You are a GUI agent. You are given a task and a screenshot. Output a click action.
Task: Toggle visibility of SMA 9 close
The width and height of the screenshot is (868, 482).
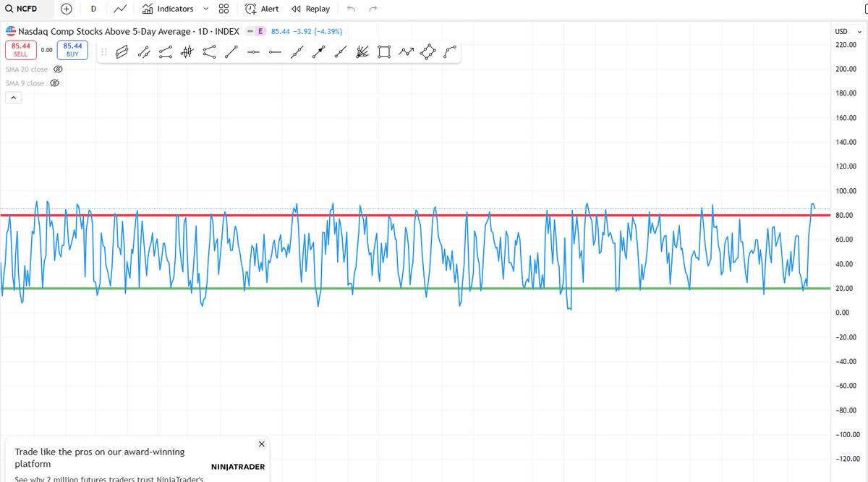coord(54,83)
